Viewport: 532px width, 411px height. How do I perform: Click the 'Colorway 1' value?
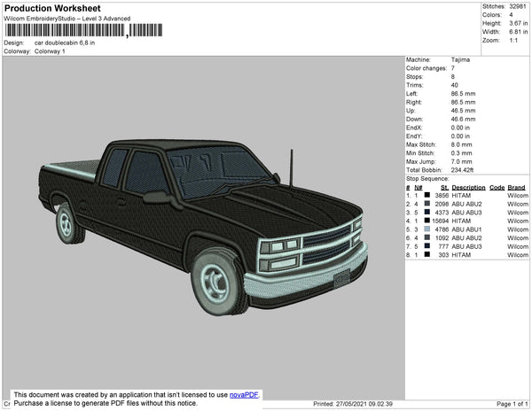pos(50,51)
